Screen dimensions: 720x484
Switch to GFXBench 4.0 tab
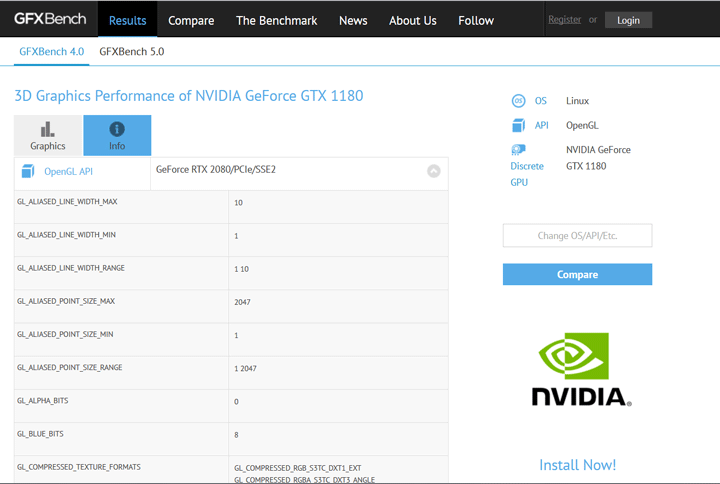(51, 51)
